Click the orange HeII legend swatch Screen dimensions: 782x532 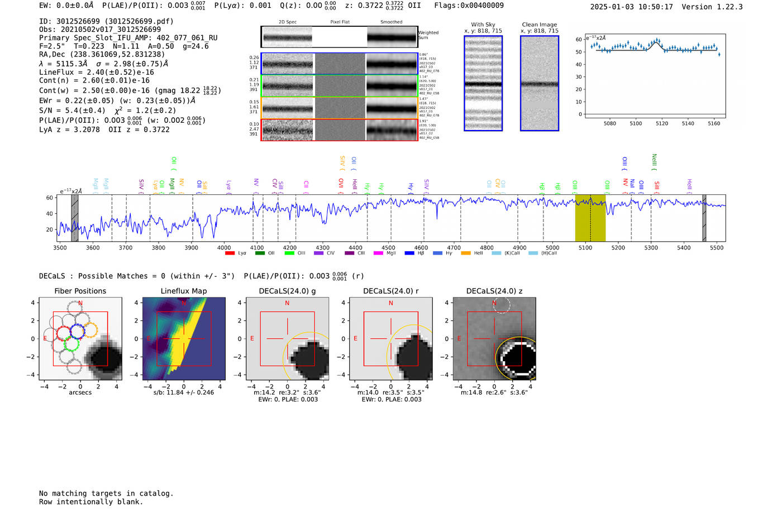tap(466, 253)
